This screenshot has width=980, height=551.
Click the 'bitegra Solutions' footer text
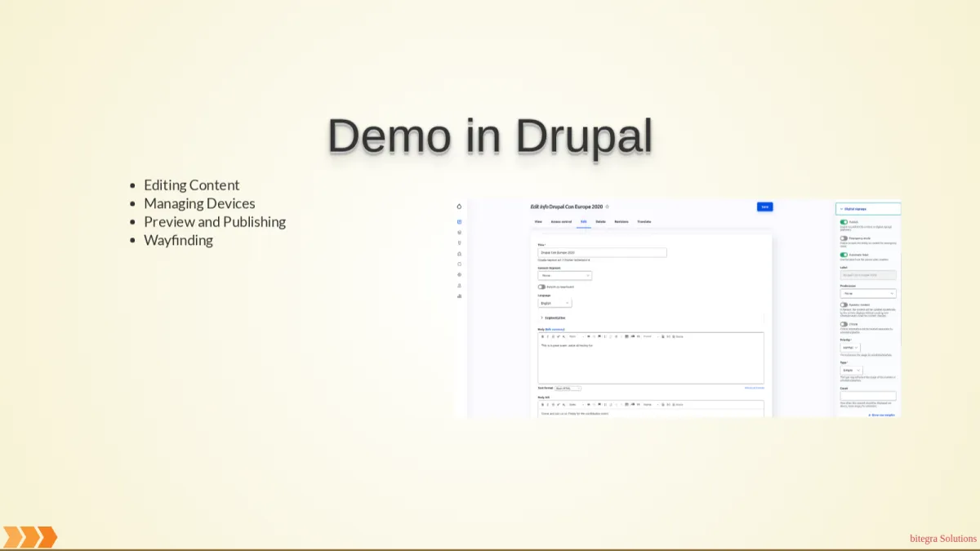point(943,539)
